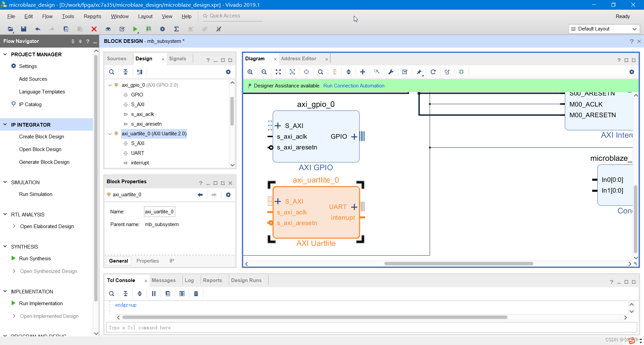Click Add Sources in Project Manager

pyautogui.click(x=33, y=79)
